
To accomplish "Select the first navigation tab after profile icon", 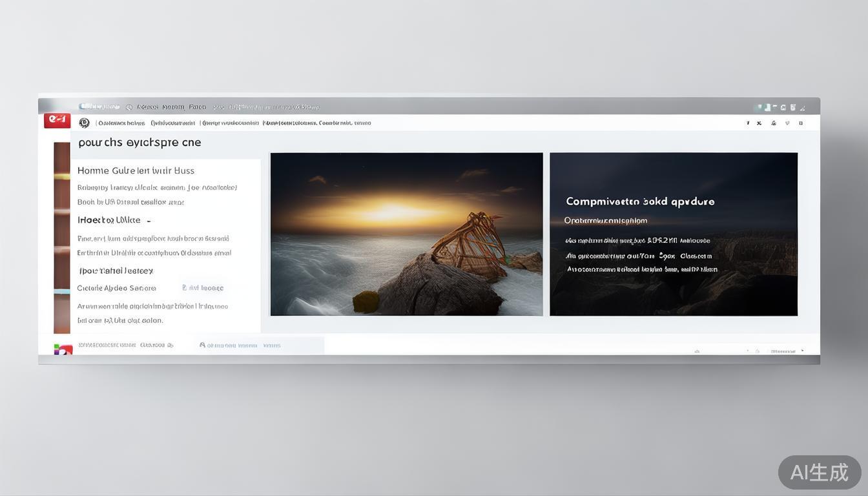I will pyautogui.click(x=121, y=123).
